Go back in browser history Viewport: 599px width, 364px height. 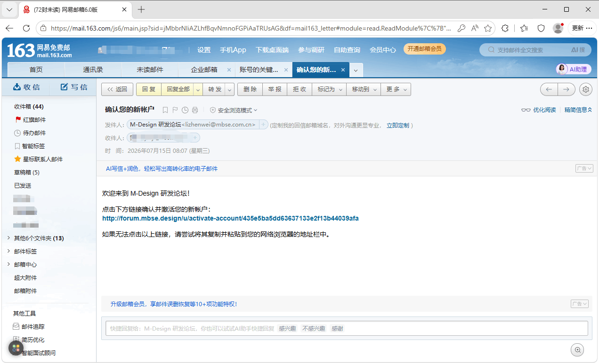pos(9,28)
